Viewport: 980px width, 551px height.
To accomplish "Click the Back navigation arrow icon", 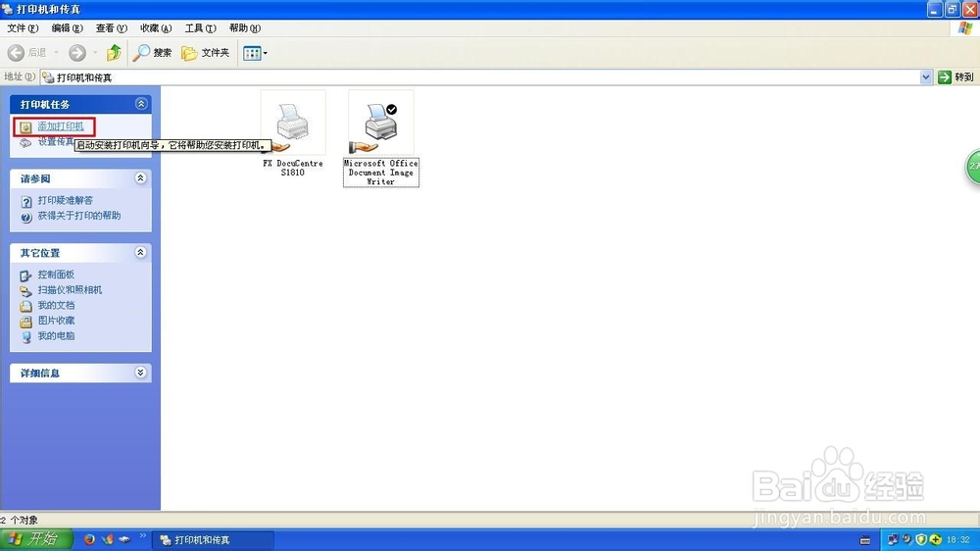I will [17, 53].
